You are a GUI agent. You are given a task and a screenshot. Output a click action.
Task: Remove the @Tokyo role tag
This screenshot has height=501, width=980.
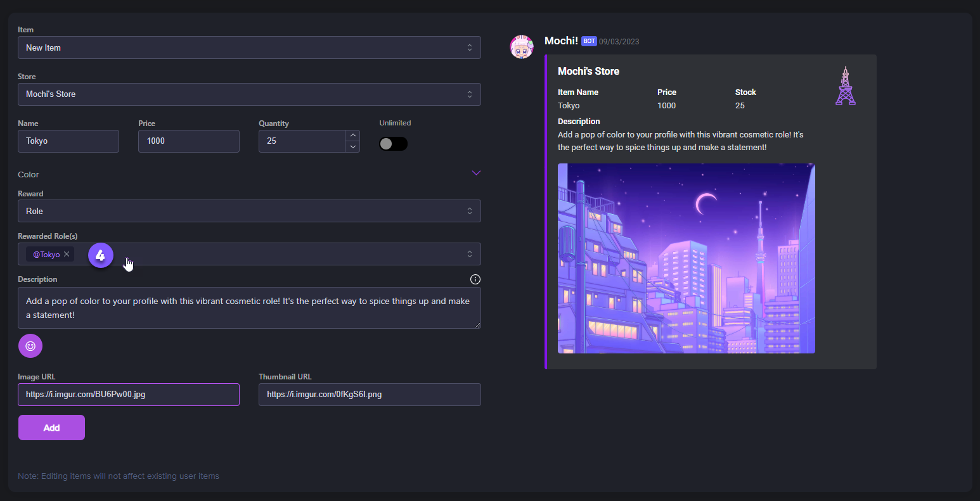[67, 254]
